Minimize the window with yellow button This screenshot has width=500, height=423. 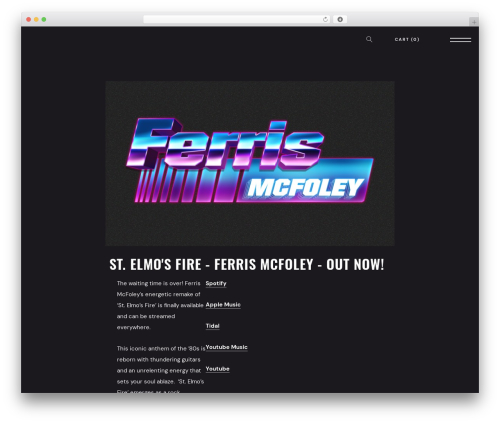coord(36,20)
